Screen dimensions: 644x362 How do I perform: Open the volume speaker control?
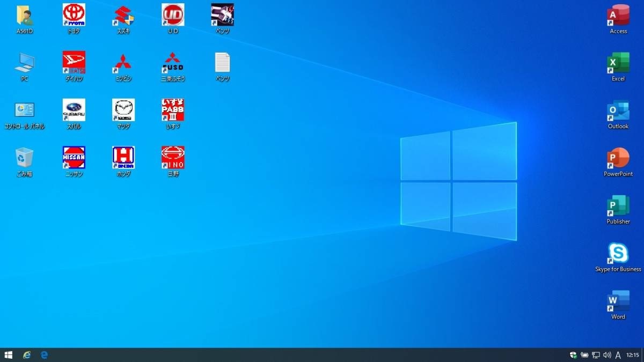pos(607,355)
